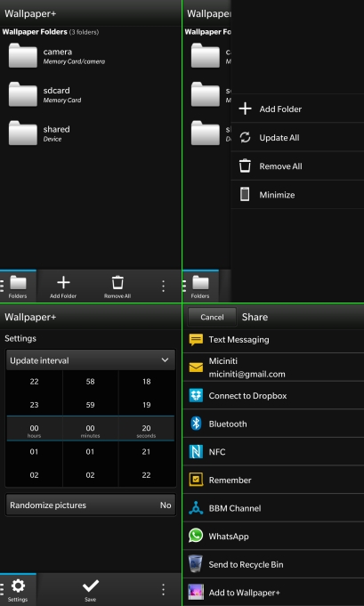Cancel the Share dialog
This screenshot has width=364, height=606.
tap(212, 317)
